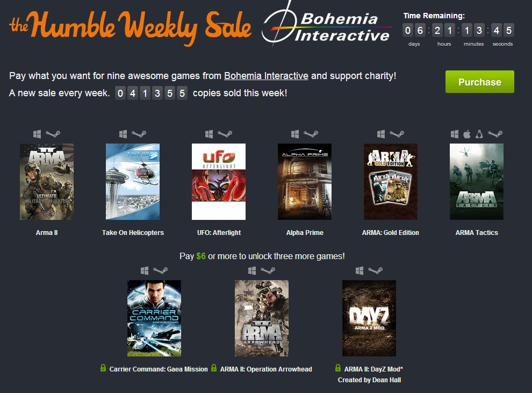Screen dimensions: 532x393
Task: Click the Apple icon above ARMA Tactics
Action: (467, 134)
